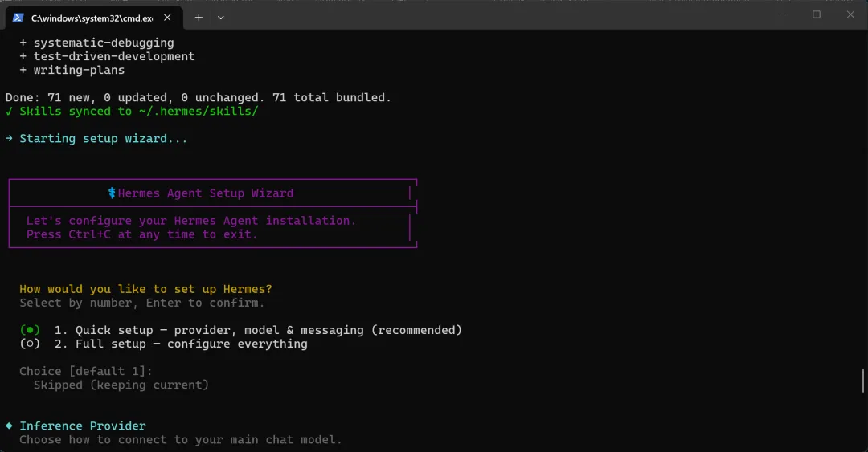Click the 'Inference Provider' heading

click(83, 426)
